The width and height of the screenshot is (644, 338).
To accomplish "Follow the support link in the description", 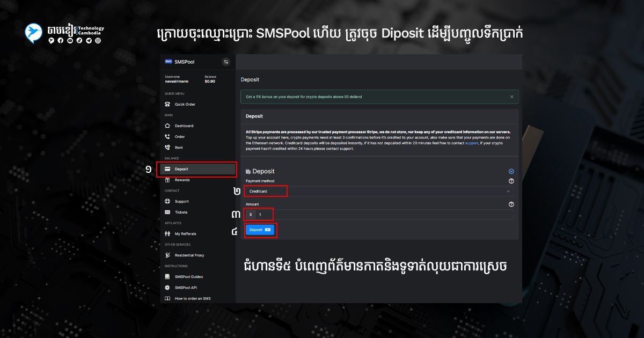I will click(472, 144).
